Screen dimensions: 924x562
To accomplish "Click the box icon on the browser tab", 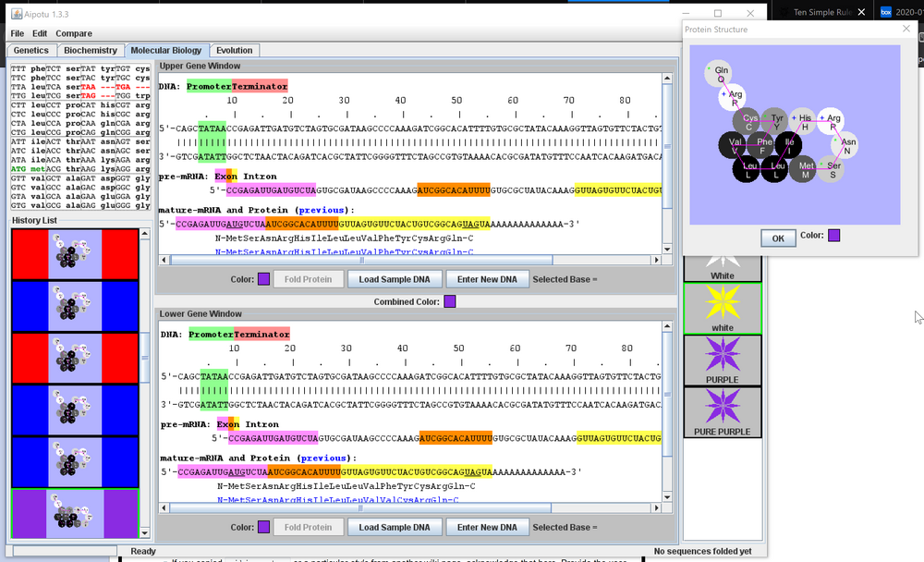I will click(886, 12).
